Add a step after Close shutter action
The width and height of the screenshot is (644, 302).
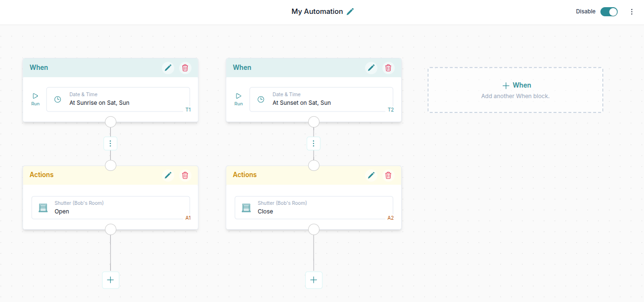[314, 280]
